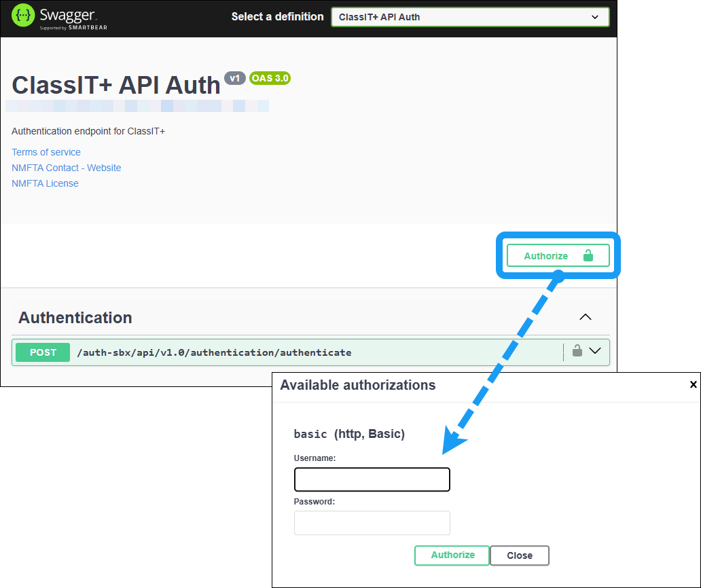Follow the NMFTA License link

tap(45, 183)
